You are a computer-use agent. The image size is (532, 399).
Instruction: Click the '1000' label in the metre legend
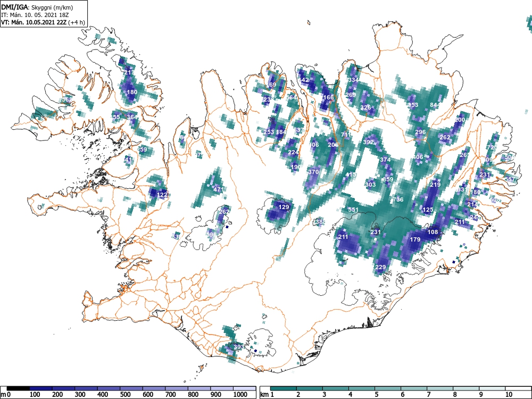pyautogui.click(x=241, y=395)
